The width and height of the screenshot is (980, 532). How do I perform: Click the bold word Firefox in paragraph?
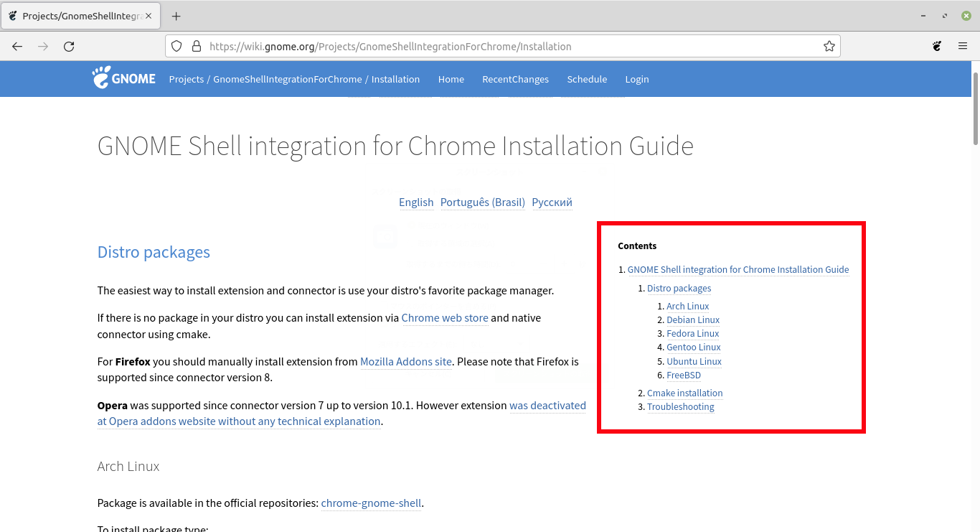pos(133,361)
